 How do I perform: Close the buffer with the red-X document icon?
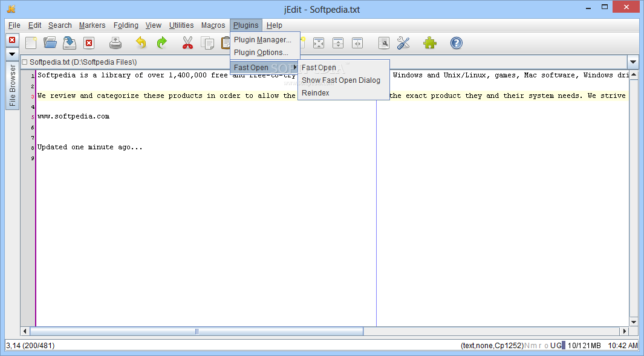click(x=89, y=43)
